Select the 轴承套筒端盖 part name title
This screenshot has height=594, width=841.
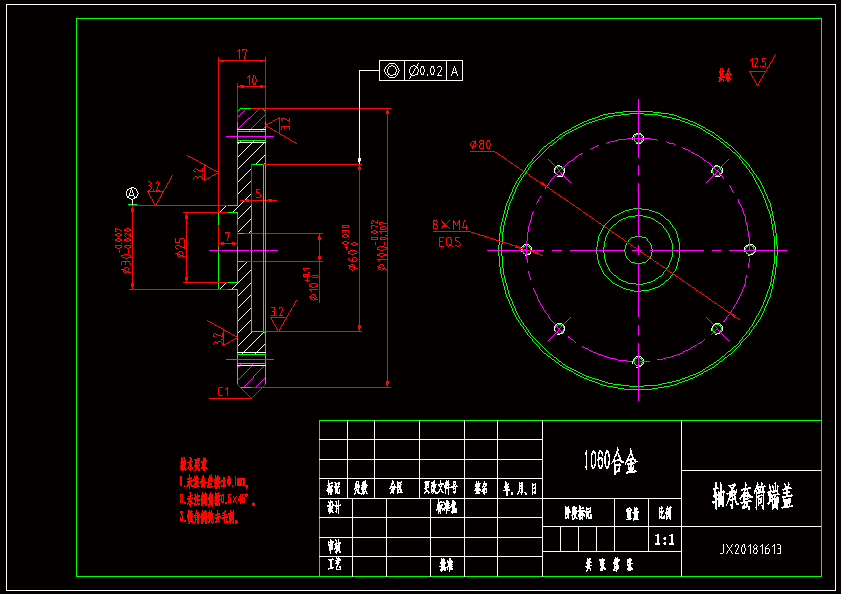[x=751, y=497]
